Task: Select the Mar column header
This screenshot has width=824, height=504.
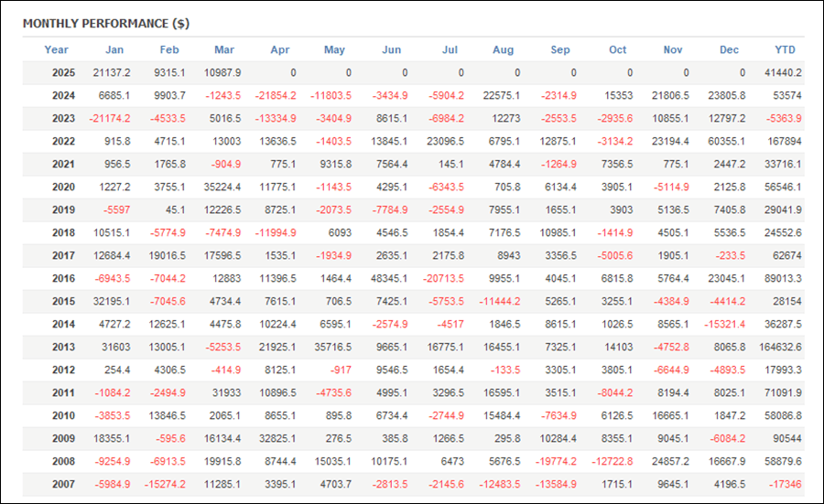Action: [x=224, y=49]
